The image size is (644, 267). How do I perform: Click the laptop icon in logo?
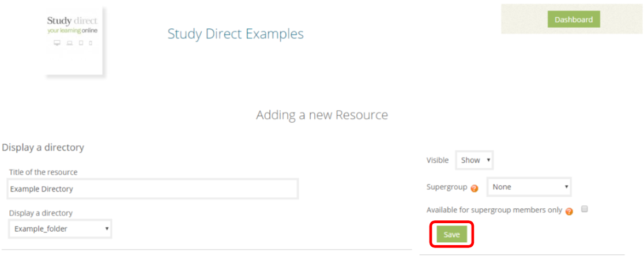click(x=69, y=43)
